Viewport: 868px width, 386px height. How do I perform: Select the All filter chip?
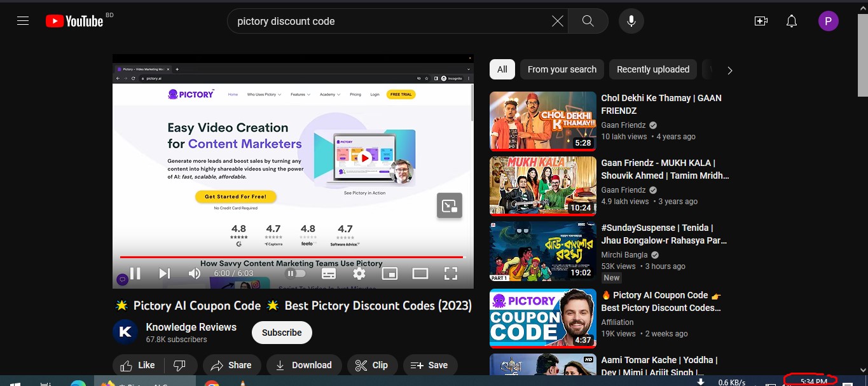click(502, 69)
